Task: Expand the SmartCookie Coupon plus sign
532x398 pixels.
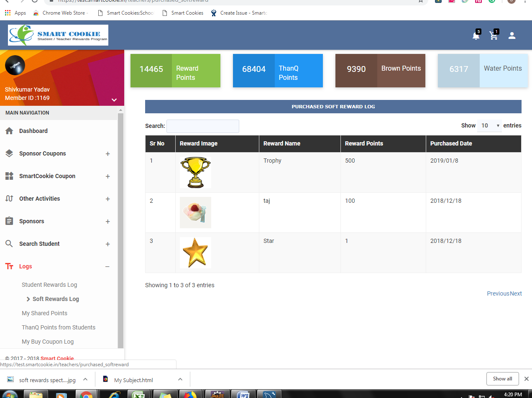Action: 107,176
